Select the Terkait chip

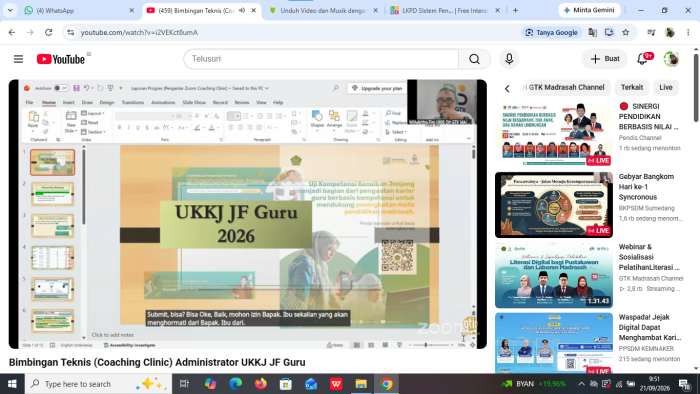click(632, 87)
